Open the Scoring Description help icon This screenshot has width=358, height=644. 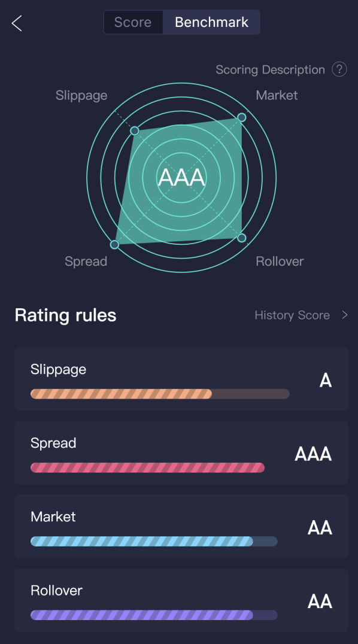click(339, 69)
